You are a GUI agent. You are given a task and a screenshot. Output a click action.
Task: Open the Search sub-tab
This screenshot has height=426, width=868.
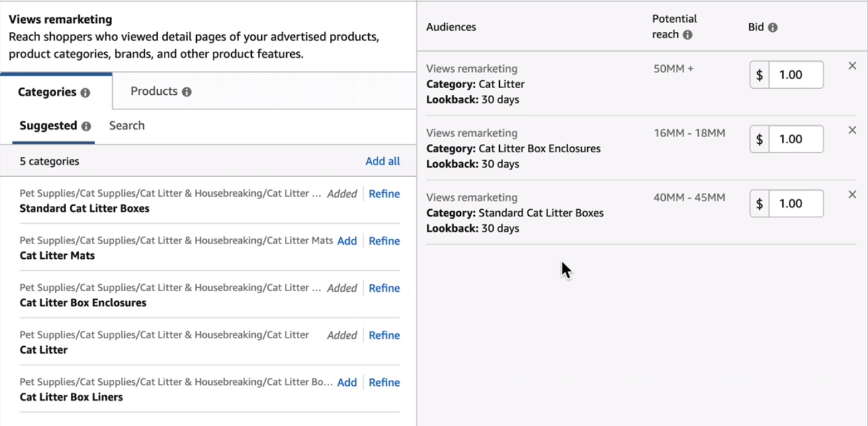pos(126,125)
